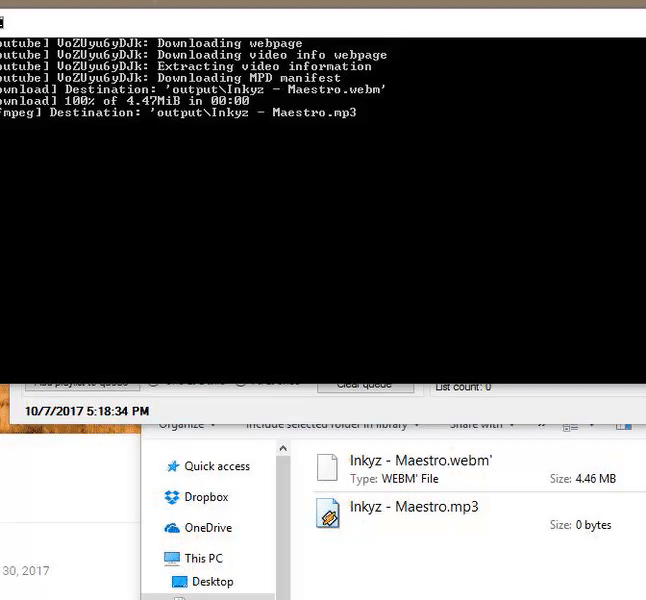Select the Desktop folder icon
The image size is (646, 600).
(x=179, y=581)
